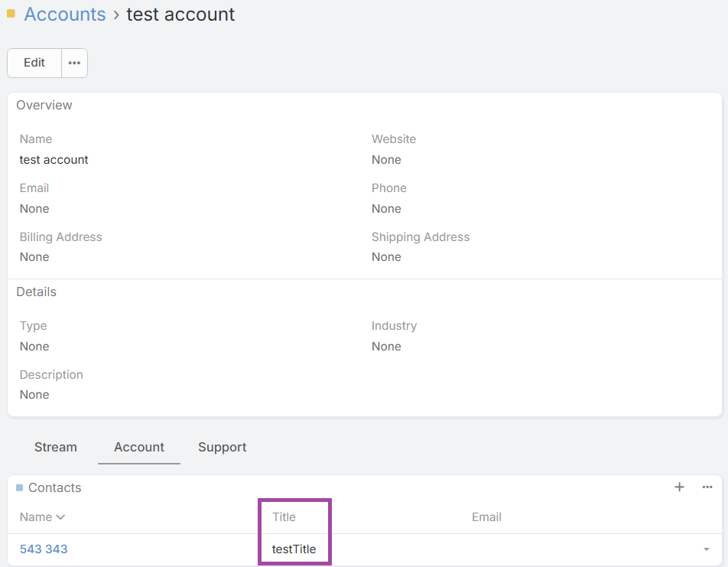Click the Contacts panel title
Screen dimensions: 728x567
click(x=54, y=487)
